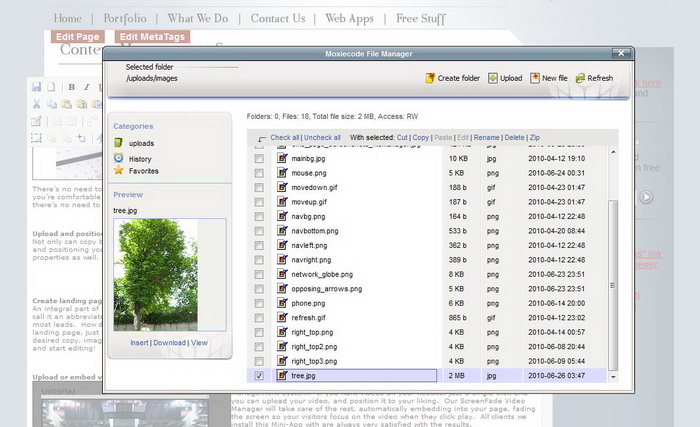Open the Favorites star icon

[119, 171]
